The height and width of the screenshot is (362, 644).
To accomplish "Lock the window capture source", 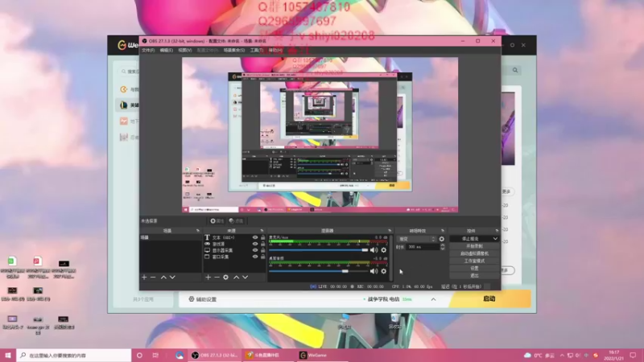I will click(263, 257).
